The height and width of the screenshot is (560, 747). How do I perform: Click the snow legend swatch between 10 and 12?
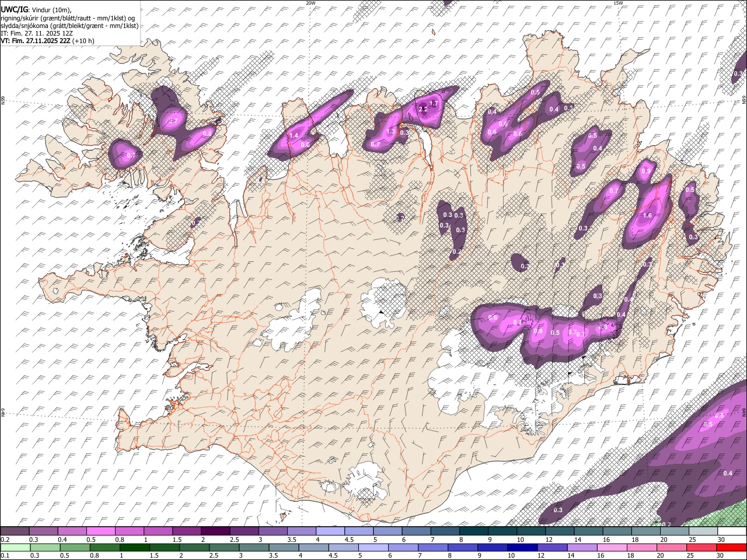[530, 531]
